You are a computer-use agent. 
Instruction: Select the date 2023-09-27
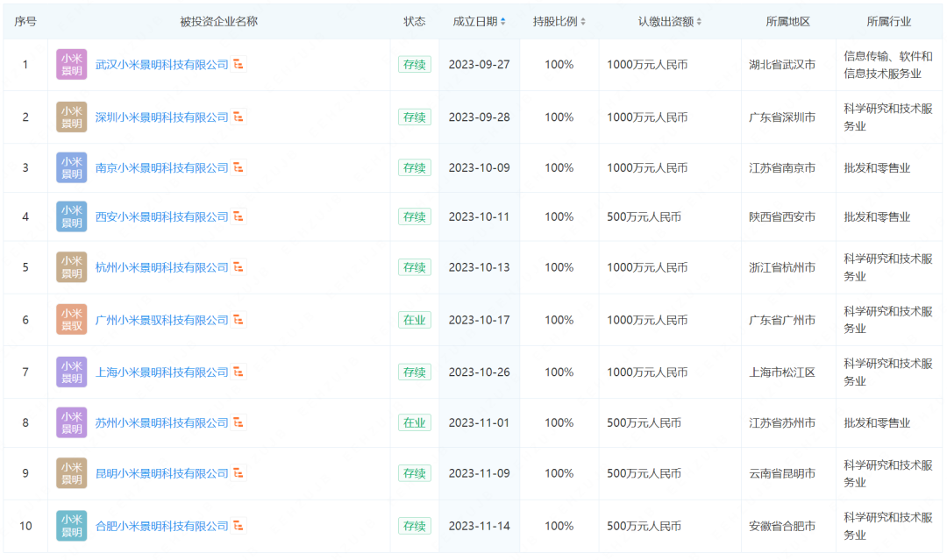pos(479,65)
